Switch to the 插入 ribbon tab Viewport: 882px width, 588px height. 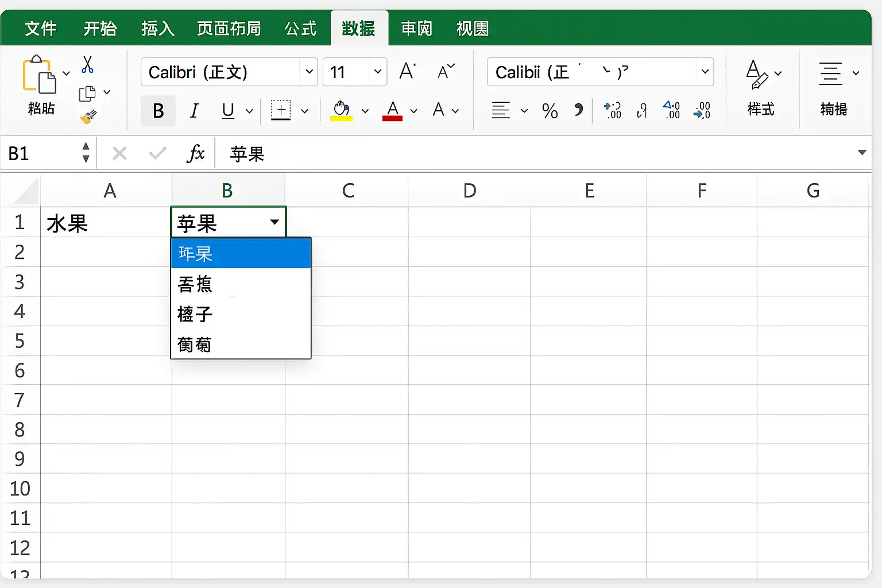158,28
